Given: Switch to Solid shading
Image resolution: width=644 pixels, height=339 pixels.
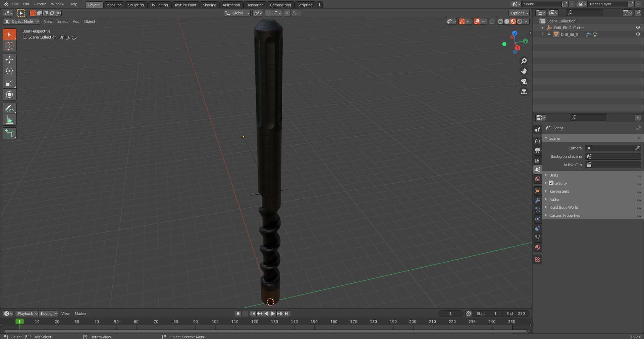Looking at the screenshot, I should coord(507,21).
